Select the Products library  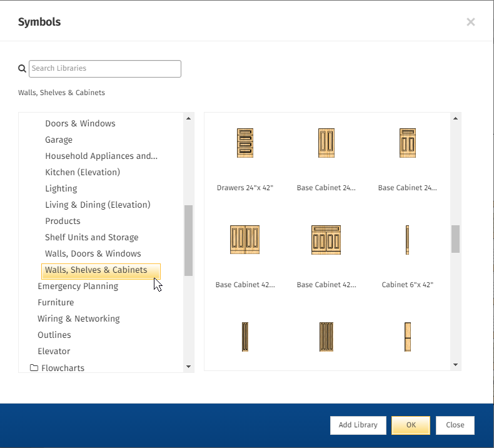[x=63, y=221]
